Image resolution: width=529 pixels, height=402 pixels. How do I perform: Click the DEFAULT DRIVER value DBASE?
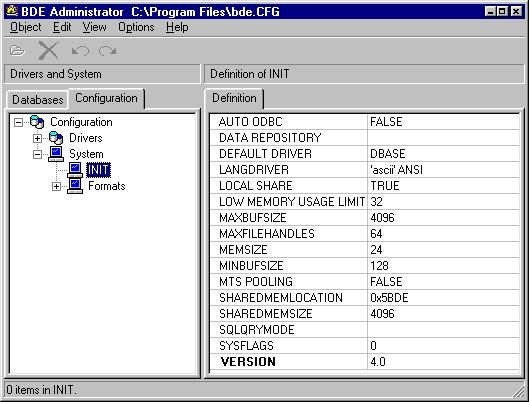(x=388, y=154)
